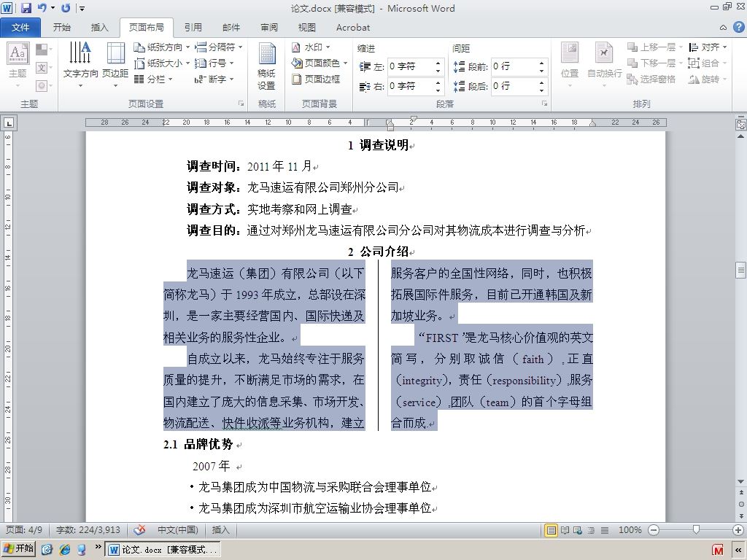Switch to the 审阅 review tab

pyautogui.click(x=269, y=28)
